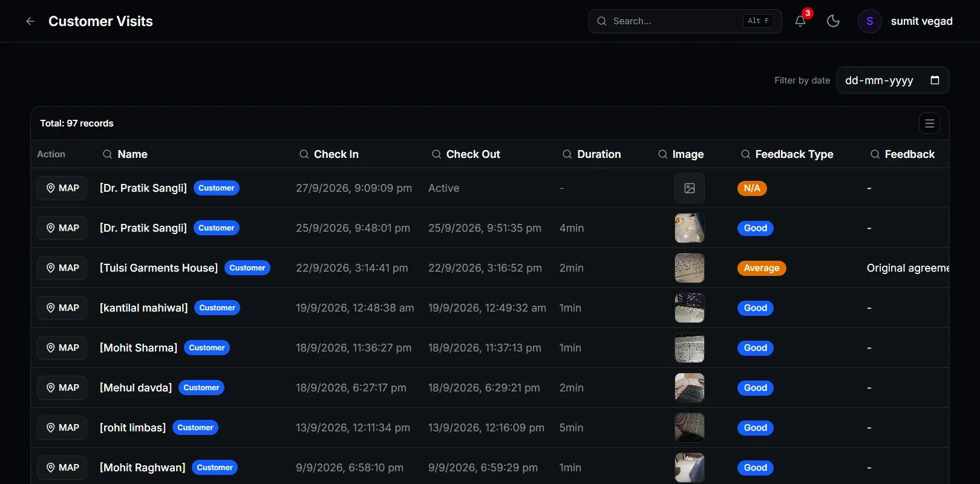View map for Mohit Sharma visit
The width and height of the screenshot is (980, 484).
62,348
